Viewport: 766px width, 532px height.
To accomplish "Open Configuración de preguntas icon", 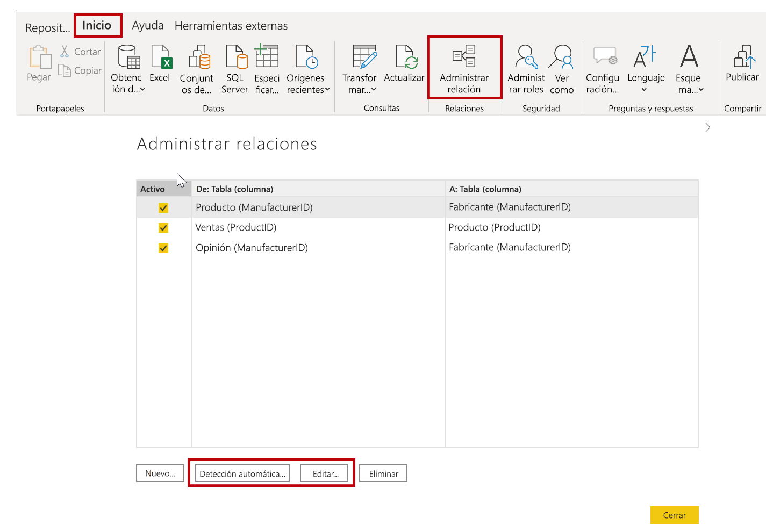I will (x=605, y=55).
